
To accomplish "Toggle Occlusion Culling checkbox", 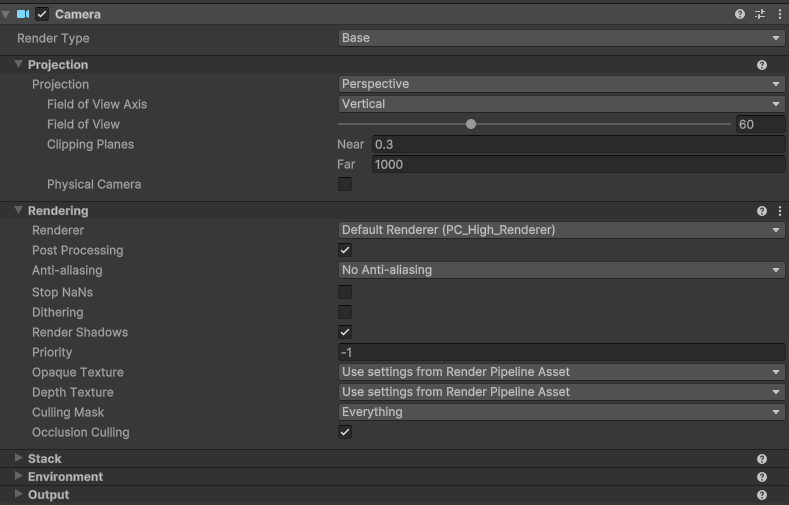I will [x=345, y=432].
